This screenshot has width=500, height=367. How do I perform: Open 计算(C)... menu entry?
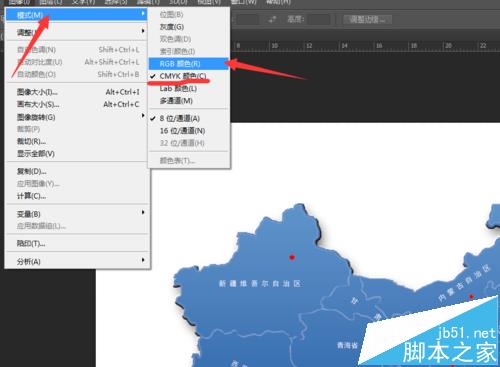click(77, 196)
